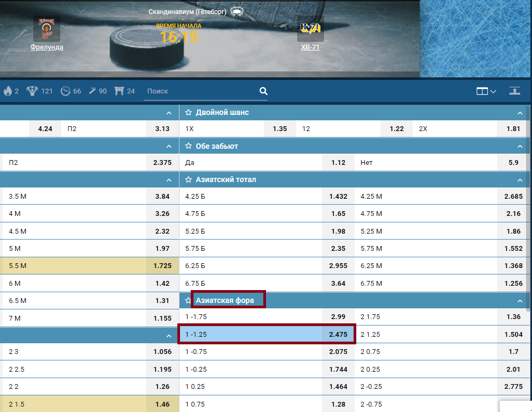Image resolution: width=532 pixels, height=412 pixels.
Task: Star the Обе забьют market
Action: pyautogui.click(x=189, y=146)
